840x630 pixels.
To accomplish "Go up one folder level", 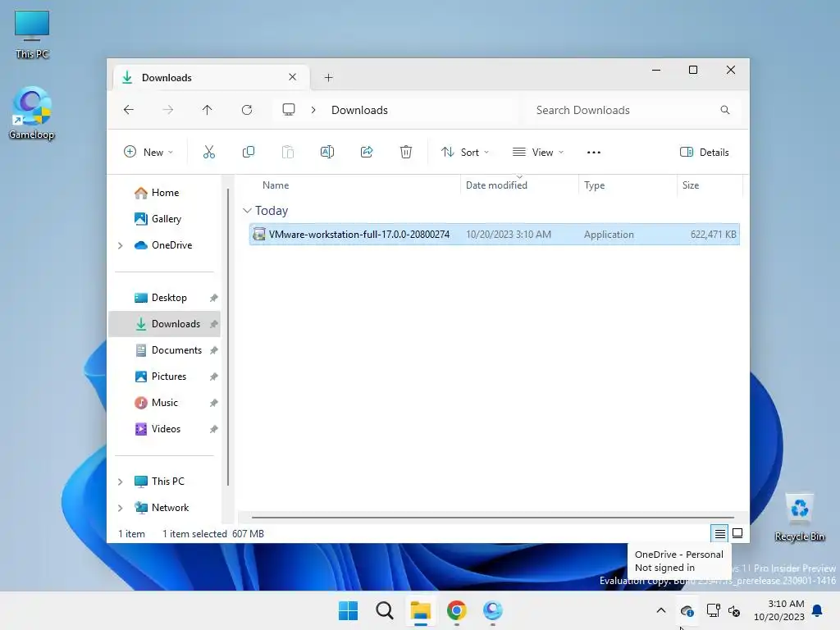I will pyautogui.click(x=208, y=110).
